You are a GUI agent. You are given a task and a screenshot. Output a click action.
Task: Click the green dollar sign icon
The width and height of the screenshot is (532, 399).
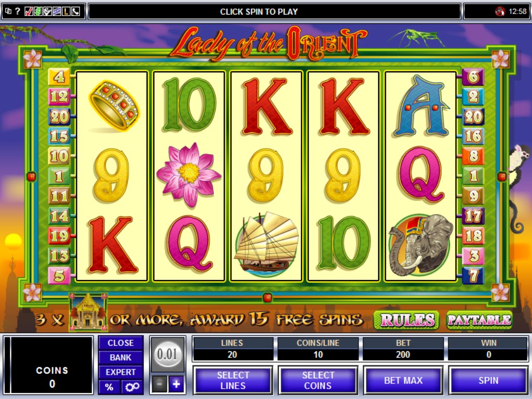[x=38, y=11]
